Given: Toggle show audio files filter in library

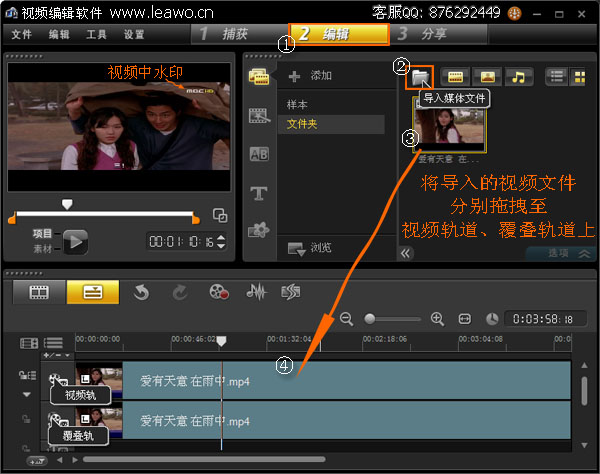Looking at the screenshot, I should pos(518,76).
